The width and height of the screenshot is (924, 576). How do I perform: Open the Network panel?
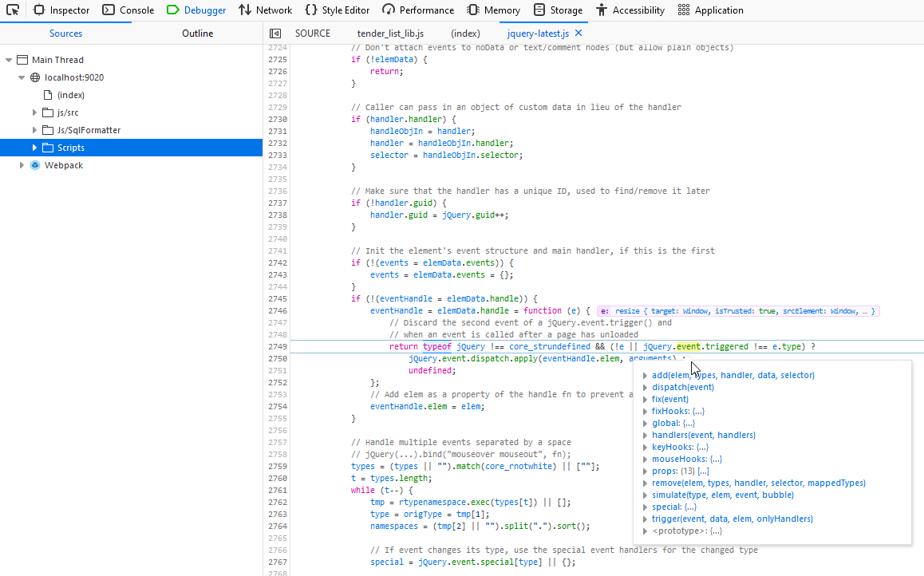[x=265, y=10]
